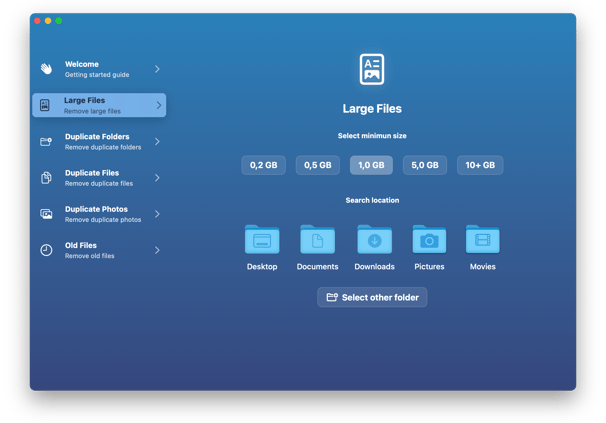Viewport: 606px width, 423px height.
Task: Click the Documents label text
Action: pyautogui.click(x=317, y=267)
